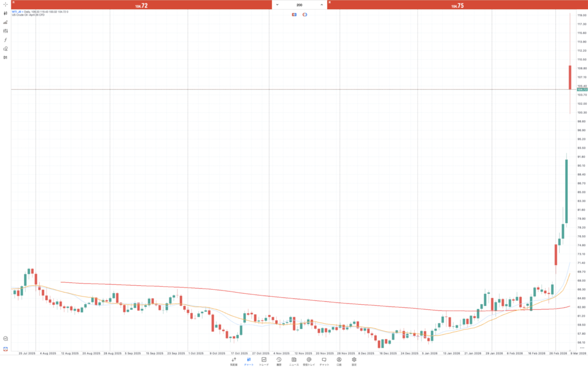The image size is (588, 368).
Task: Open chart settings sliders icon
Action: (5, 31)
